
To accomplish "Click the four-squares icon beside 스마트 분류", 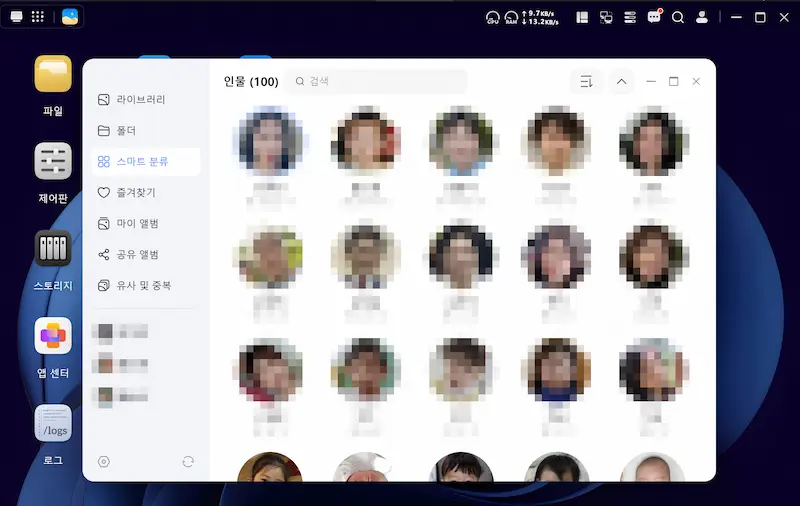I will point(104,162).
